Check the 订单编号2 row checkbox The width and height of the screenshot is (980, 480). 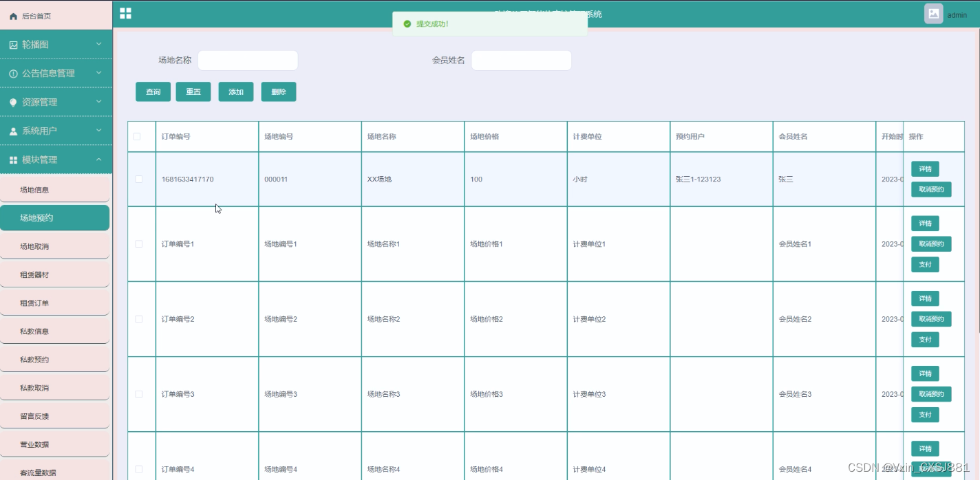(x=139, y=319)
